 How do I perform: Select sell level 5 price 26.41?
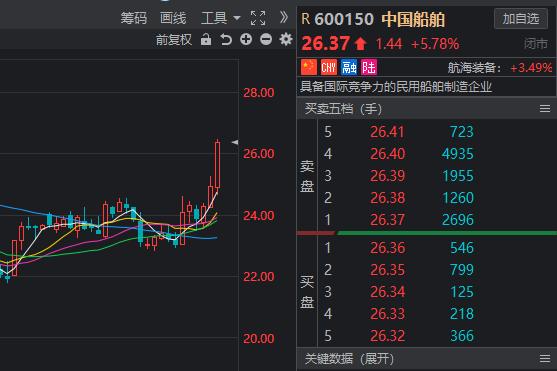(387, 132)
